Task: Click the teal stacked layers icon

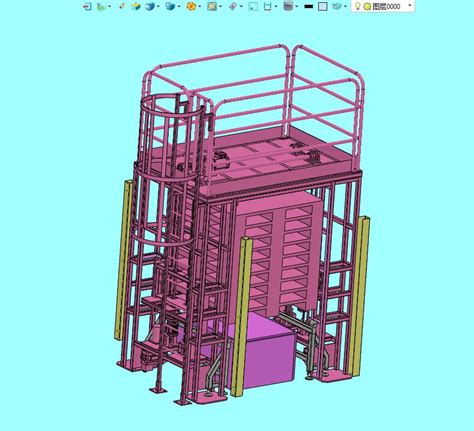Action: [337, 6]
